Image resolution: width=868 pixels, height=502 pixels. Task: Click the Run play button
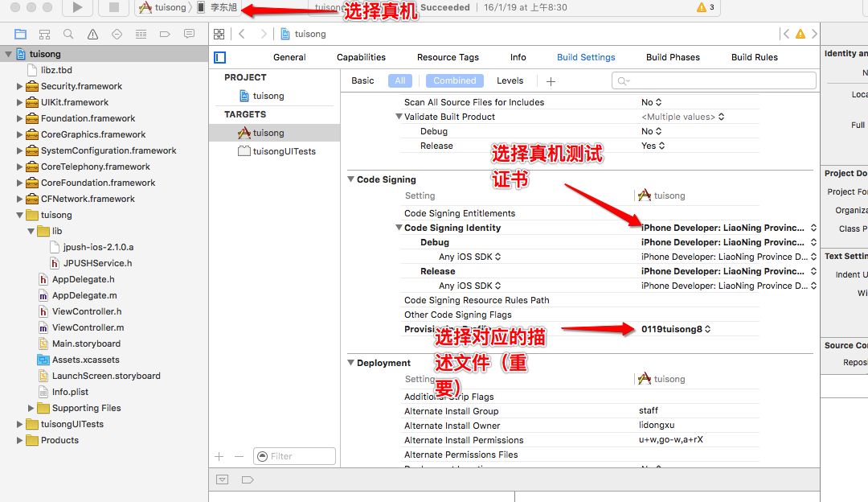[x=77, y=7]
